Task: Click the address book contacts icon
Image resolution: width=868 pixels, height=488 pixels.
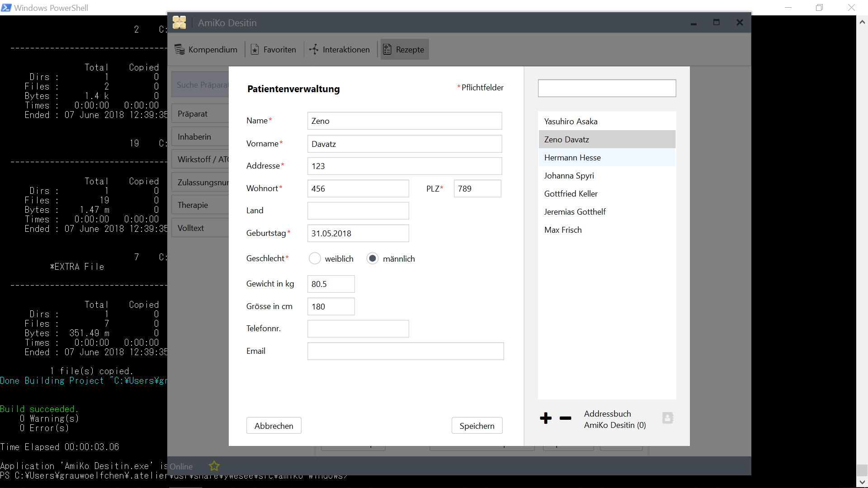Action: pos(668,418)
